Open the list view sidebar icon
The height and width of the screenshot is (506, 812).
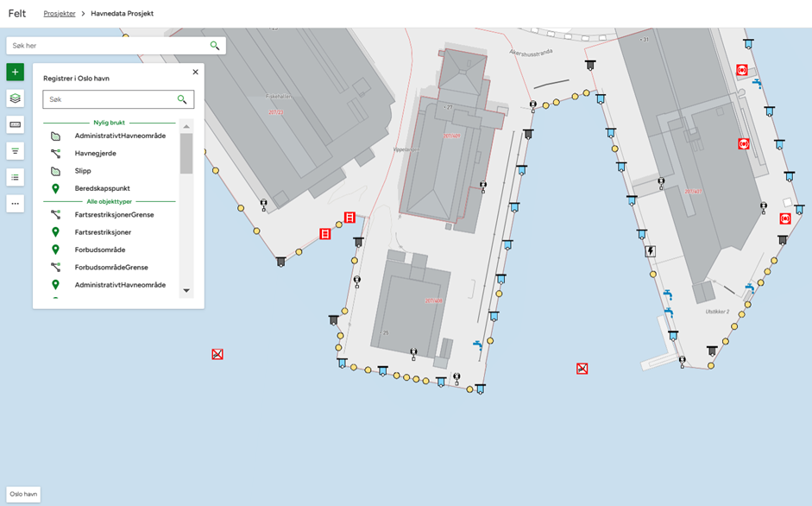[15, 177]
